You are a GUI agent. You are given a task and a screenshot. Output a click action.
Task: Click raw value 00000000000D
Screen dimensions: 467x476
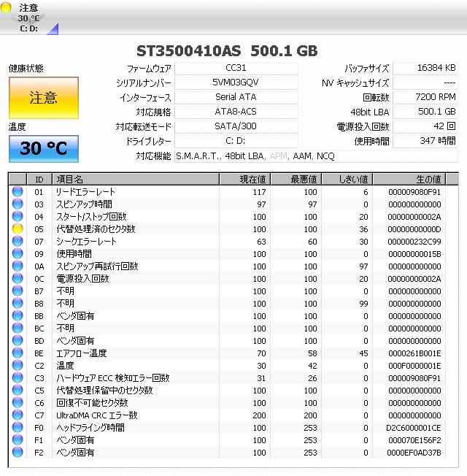point(414,229)
